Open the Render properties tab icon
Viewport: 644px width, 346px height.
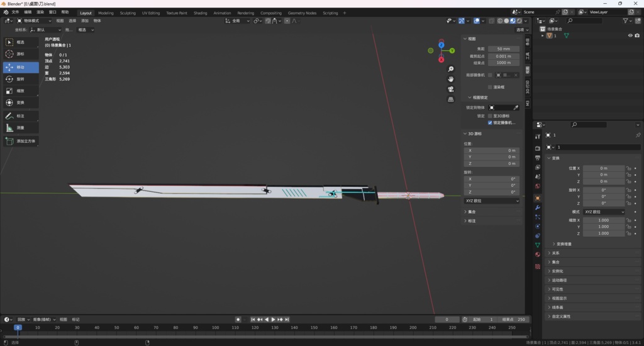(x=538, y=148)
